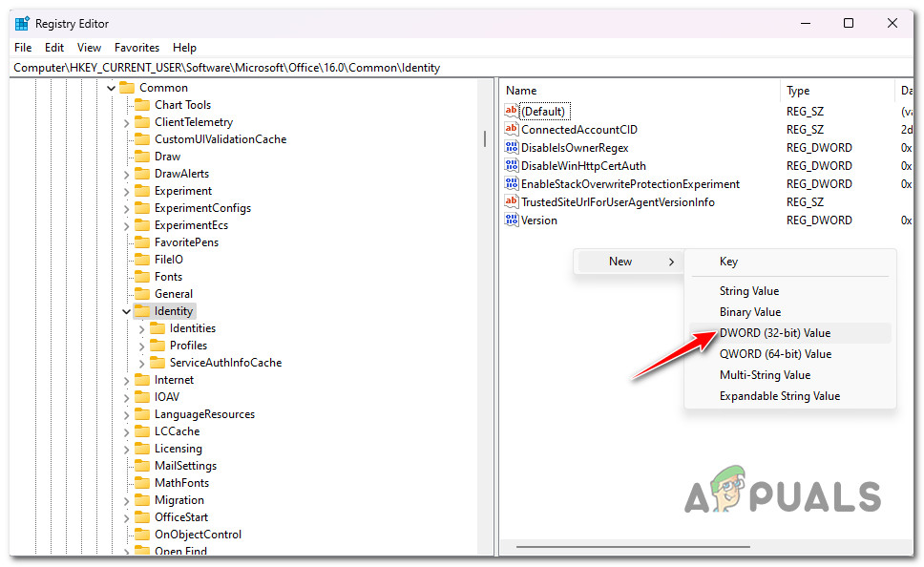Click the Chart Tools folder icon

(x=142, y=105)
